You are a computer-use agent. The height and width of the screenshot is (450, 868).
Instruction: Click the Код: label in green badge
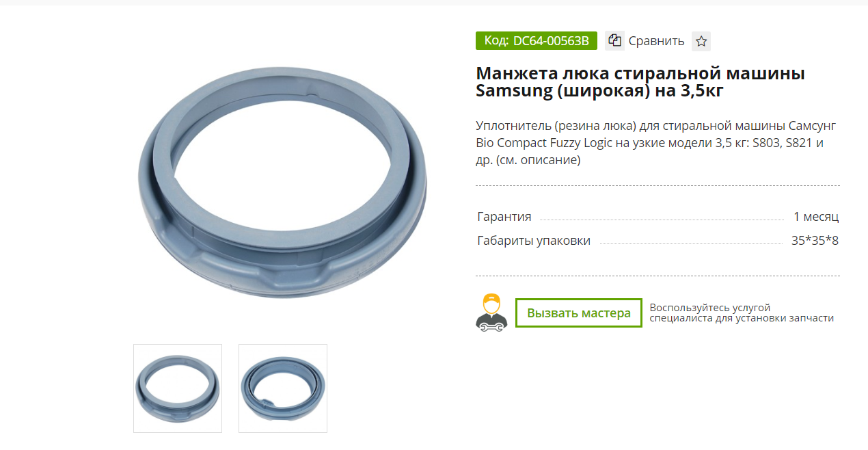[x=496, y=41]
